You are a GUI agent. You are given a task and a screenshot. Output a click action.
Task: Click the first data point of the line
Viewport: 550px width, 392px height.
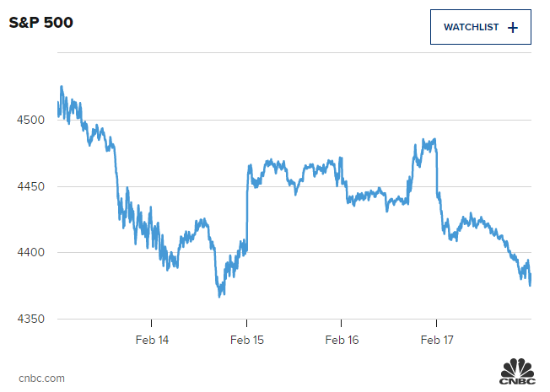[57, 103]
